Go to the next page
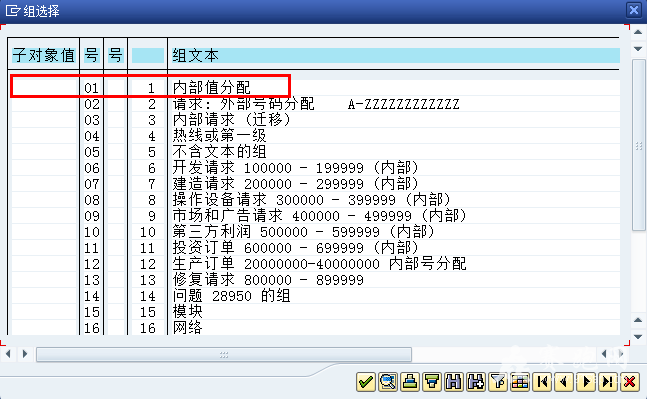This screenshot has height=399, width=647. pyautogui.click(x=586, y=382)
